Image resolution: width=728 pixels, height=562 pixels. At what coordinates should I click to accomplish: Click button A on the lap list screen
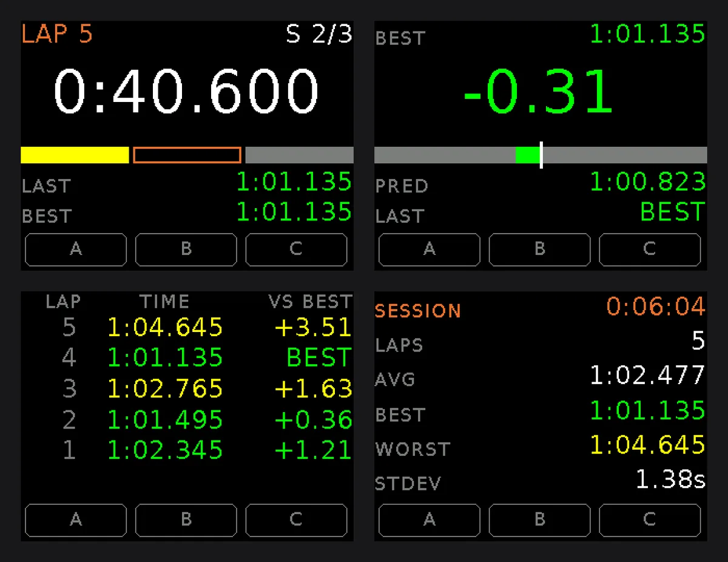(76, 520)
